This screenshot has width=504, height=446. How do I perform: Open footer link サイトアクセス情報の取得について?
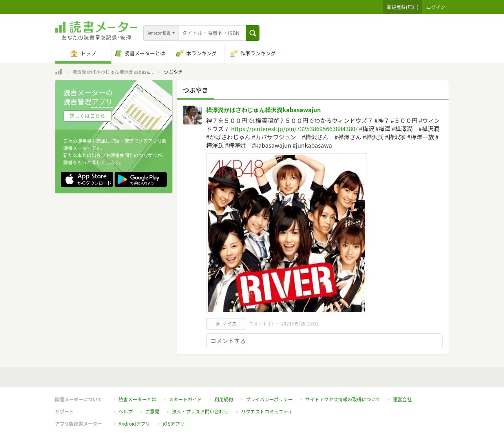[343, 399]
